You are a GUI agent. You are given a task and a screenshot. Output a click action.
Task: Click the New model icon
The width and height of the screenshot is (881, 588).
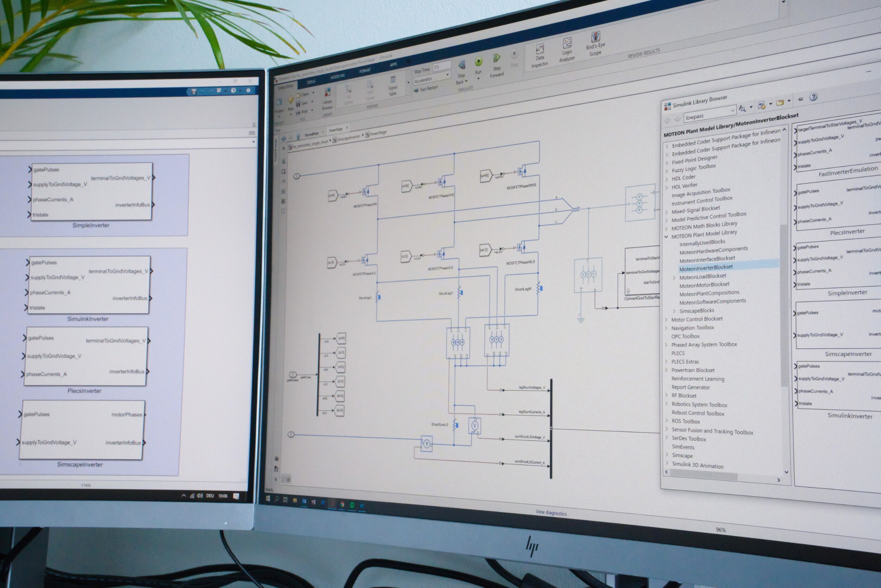(x=290, y=100)
